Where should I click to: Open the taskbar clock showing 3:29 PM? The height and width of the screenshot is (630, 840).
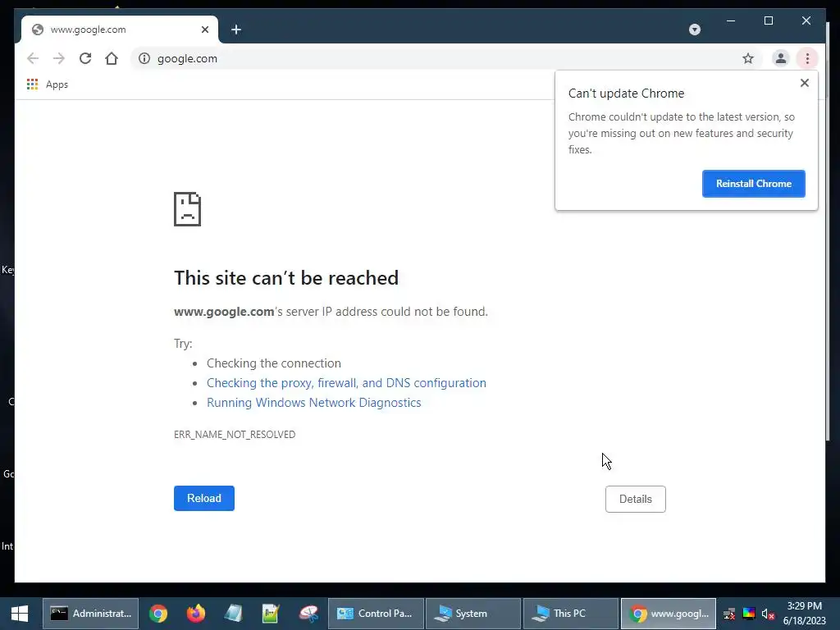point(804,614)
